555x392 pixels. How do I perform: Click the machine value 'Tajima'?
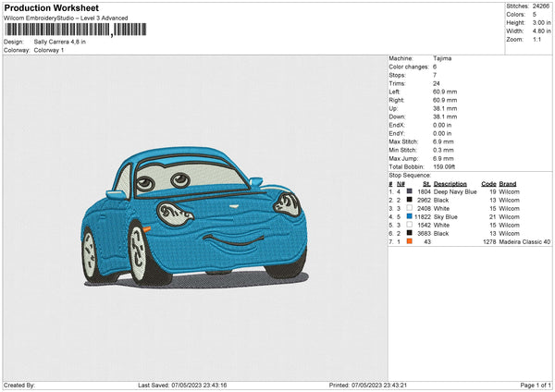click(442, 58)
